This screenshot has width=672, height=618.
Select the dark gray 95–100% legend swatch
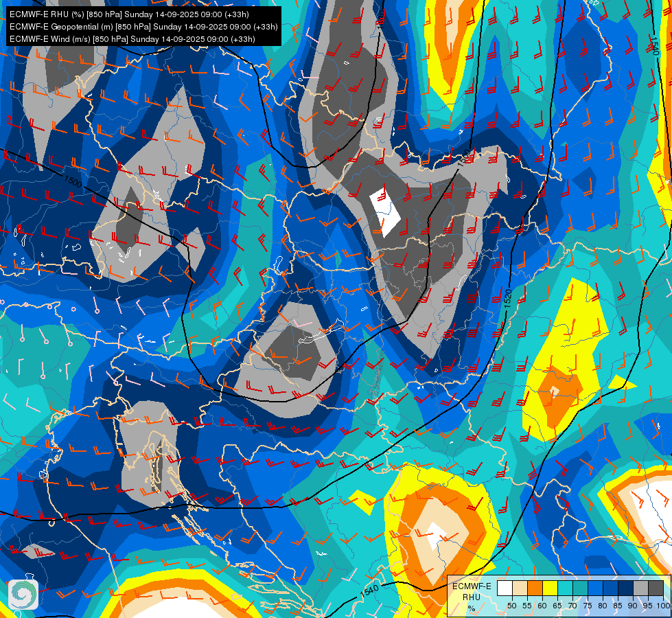(x=656, y=588)
